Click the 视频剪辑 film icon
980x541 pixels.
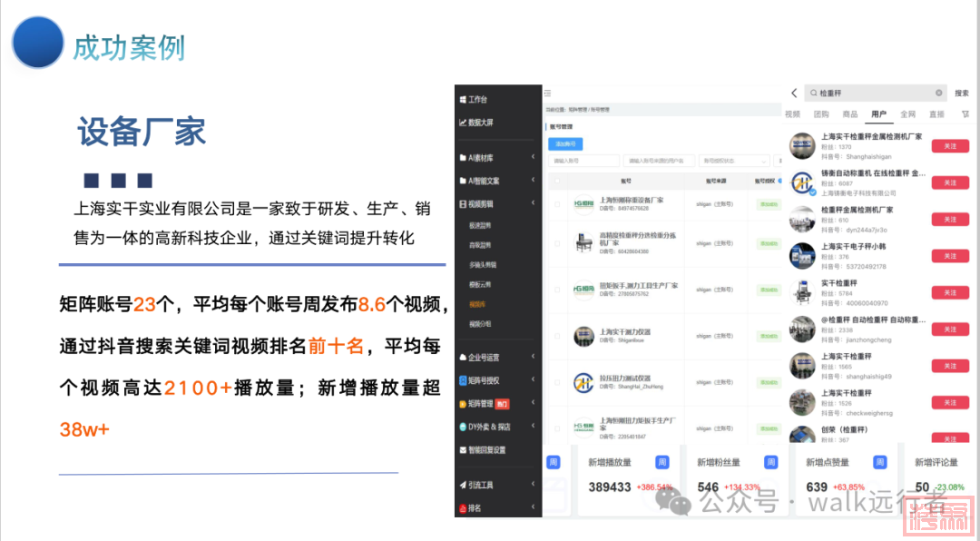click(463, 204)
